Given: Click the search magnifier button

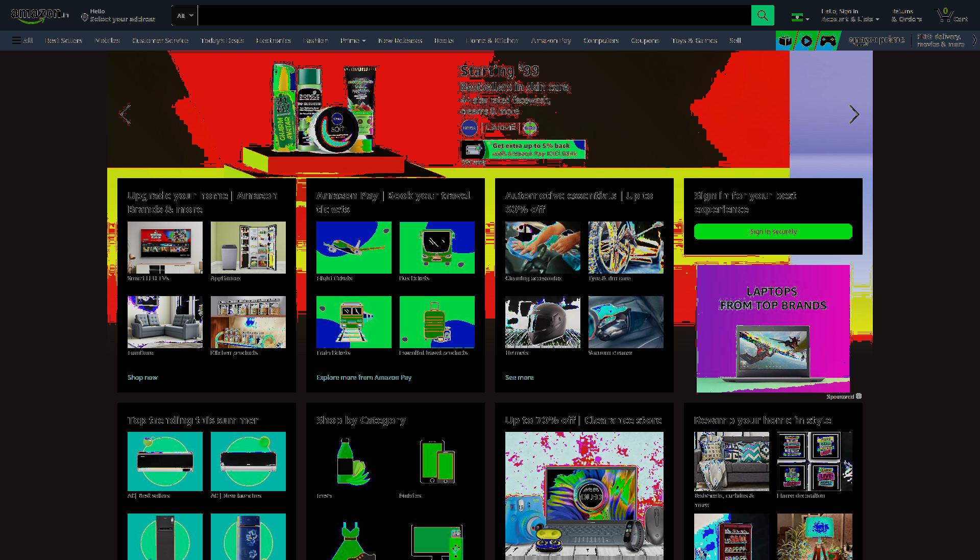Looking at the screenshot, I should [762, 15].
